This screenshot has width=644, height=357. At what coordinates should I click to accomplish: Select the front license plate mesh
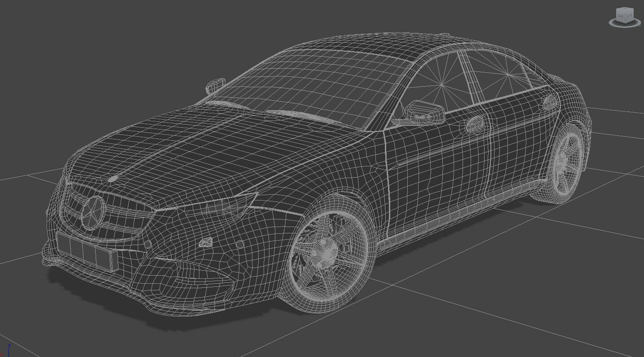click(x=87, y=252)
